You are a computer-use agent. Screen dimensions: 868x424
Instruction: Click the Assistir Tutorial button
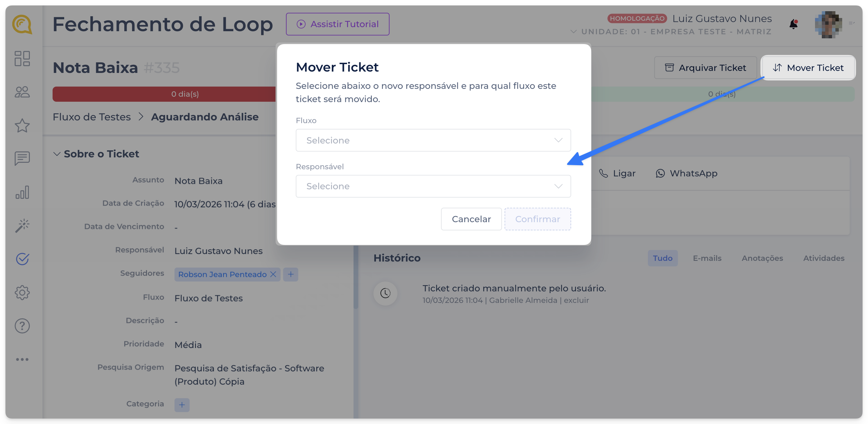(x=338, y=24)
